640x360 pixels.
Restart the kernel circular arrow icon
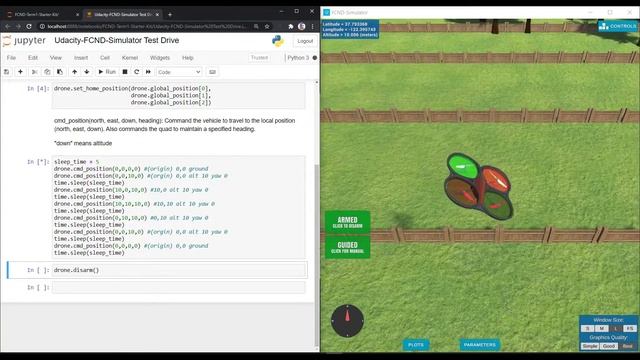136,72
